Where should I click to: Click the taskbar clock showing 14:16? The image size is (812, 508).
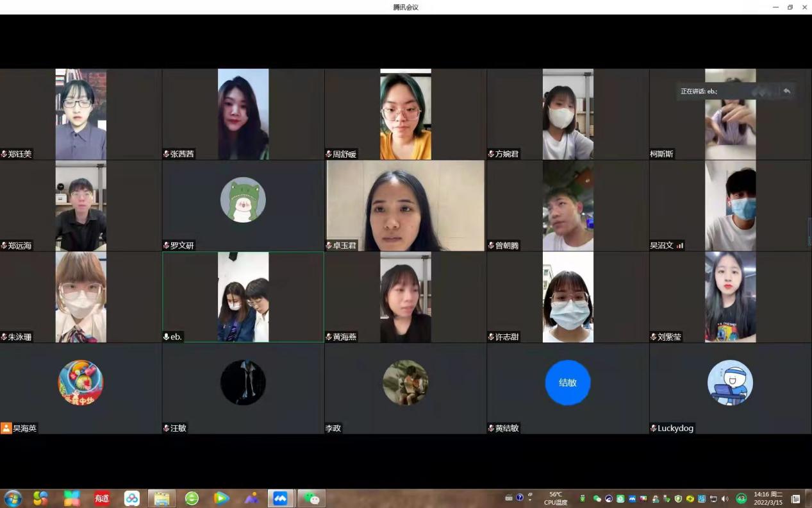click(768, 498)
